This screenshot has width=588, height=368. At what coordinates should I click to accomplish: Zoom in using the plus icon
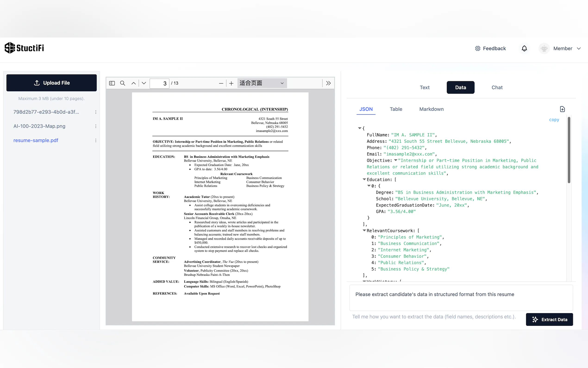pos(231,83)
